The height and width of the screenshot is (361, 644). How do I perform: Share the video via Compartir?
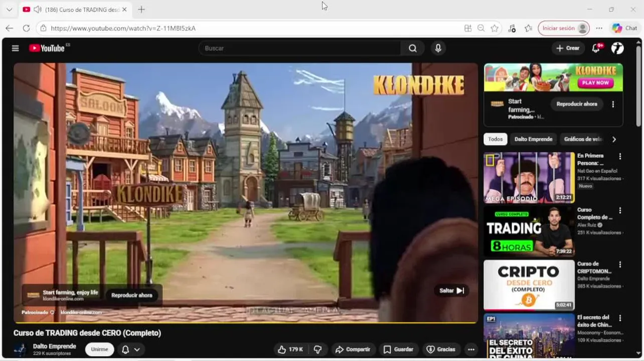353,349
